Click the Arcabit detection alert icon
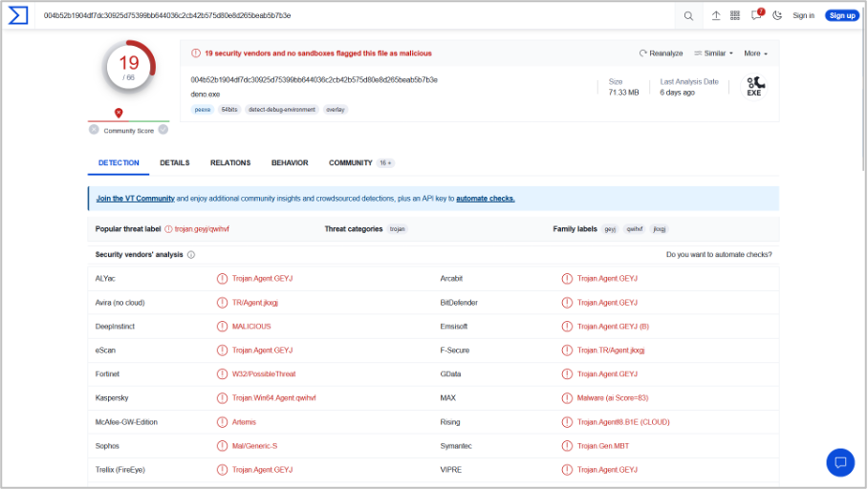This screenshot has width=868, height=489. click(x=567, y=278)
